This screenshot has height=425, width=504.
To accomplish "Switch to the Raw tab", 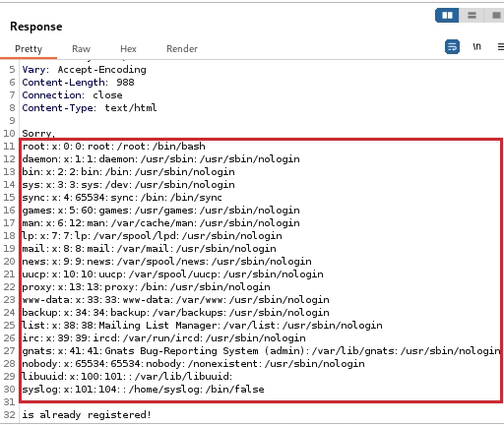I will click(x=81, y=49).
